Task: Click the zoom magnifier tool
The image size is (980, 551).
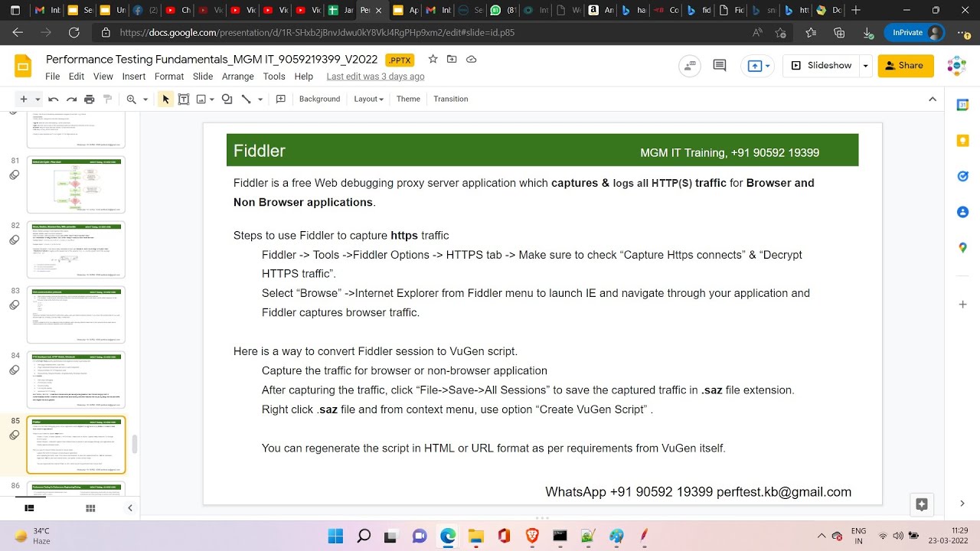Action: click(132, 99)
